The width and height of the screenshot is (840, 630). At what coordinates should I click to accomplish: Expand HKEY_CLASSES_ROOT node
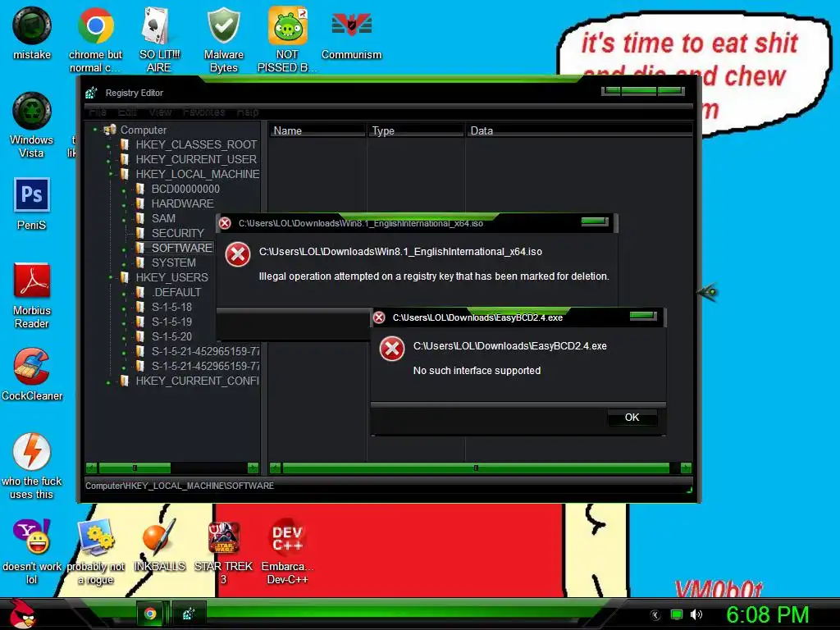(x=109, y=145)
